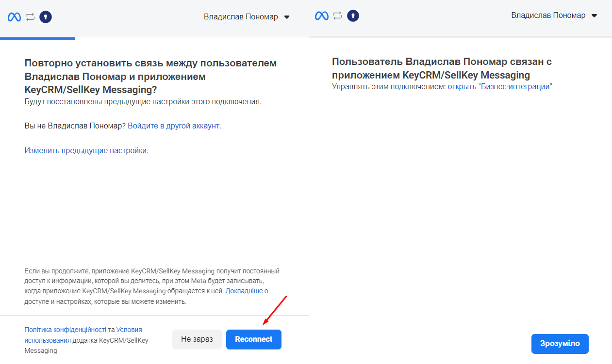
Task: Click the Reconnect button
Action: pyautogui.click(x=254, y=339)
